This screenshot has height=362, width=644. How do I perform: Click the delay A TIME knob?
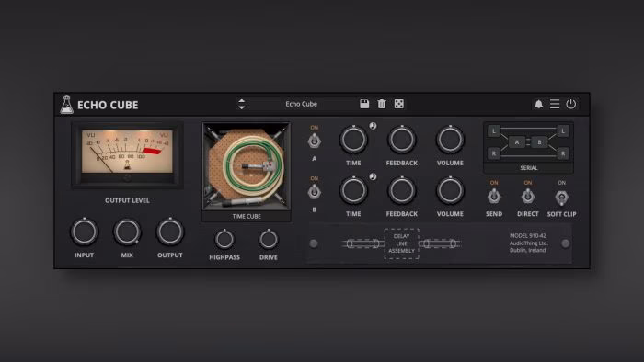(x=353, y=140)
